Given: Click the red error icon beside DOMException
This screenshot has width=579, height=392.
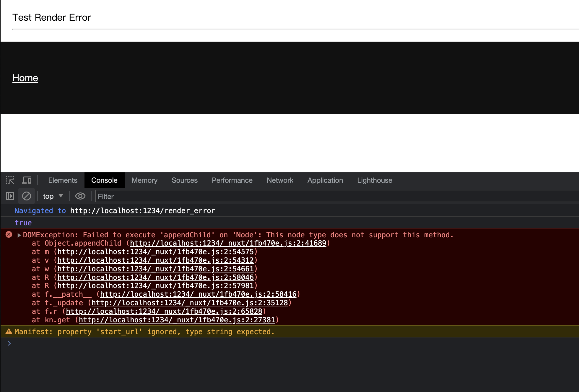Looking at the screenshot, I should click(x=9, y=235).
